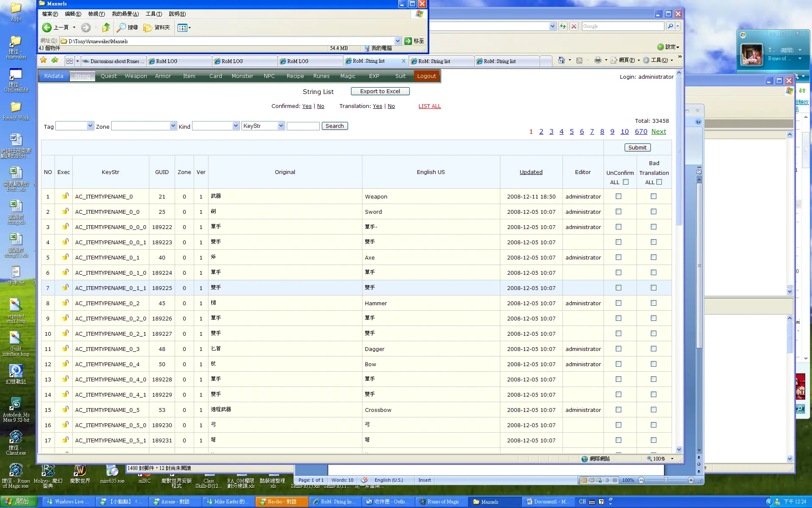Click the Print icon in browser toolbar
This screenshot has height=508, width=812.
[598, 60]
